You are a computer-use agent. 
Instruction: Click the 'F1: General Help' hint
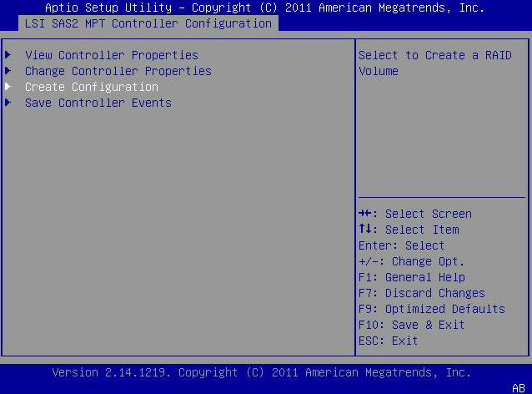[412, 277]
